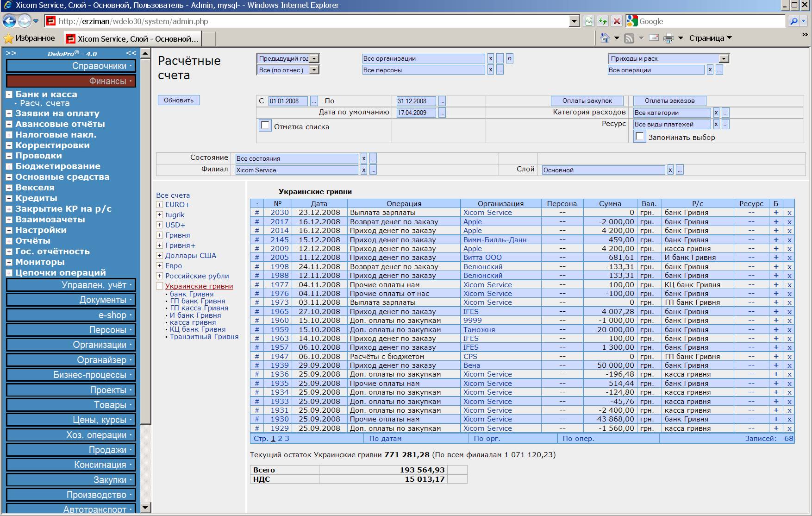Open the Управлен. учёт menu section
Image resolution: width=812 pixels, height=516 pixels.
click(71, 285)
